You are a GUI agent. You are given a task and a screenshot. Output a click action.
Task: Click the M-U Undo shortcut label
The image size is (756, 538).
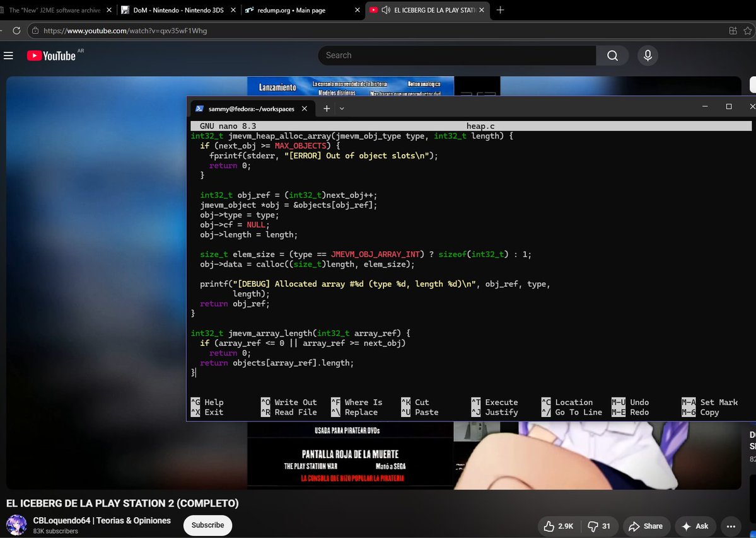click(630, 402)
